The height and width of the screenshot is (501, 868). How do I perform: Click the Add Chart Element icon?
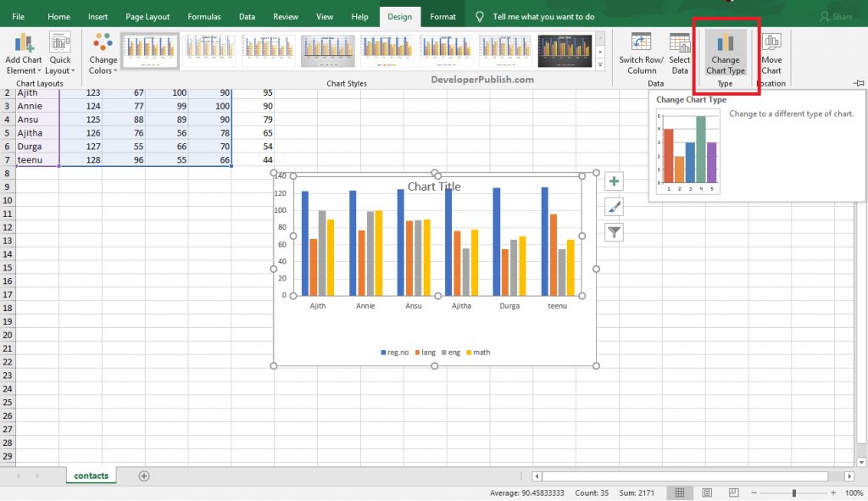click(23, 42)
